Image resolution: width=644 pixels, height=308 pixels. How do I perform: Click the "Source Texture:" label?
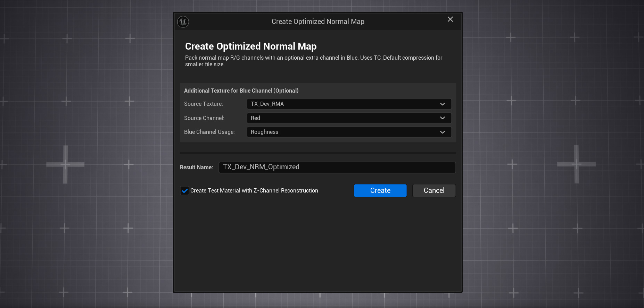[204, 104]
